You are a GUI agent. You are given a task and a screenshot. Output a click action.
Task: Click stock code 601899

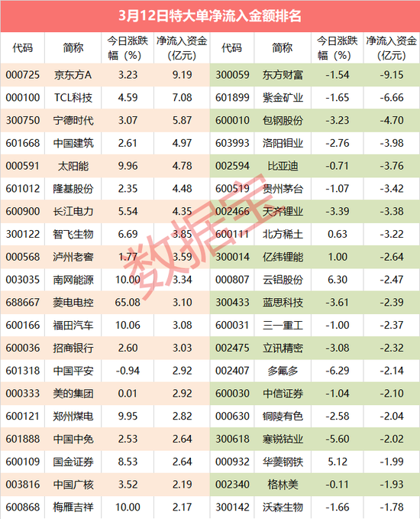pyautogui.click(x=232, y=98)
